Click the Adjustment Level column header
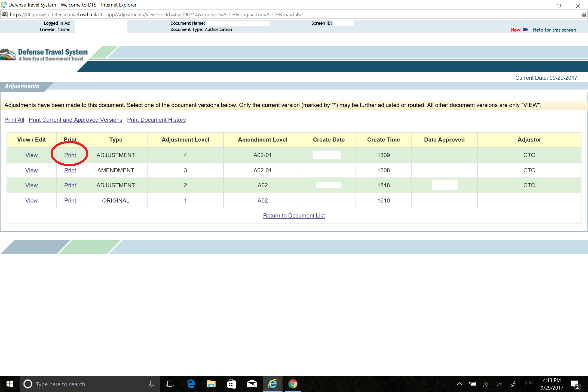The height and width of the screenshot is (392, 588). (185, 140)
